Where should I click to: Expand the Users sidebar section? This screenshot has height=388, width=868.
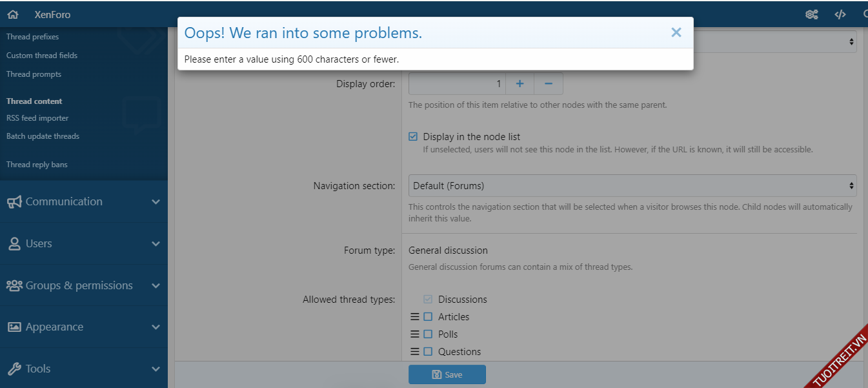pos(83,243)
